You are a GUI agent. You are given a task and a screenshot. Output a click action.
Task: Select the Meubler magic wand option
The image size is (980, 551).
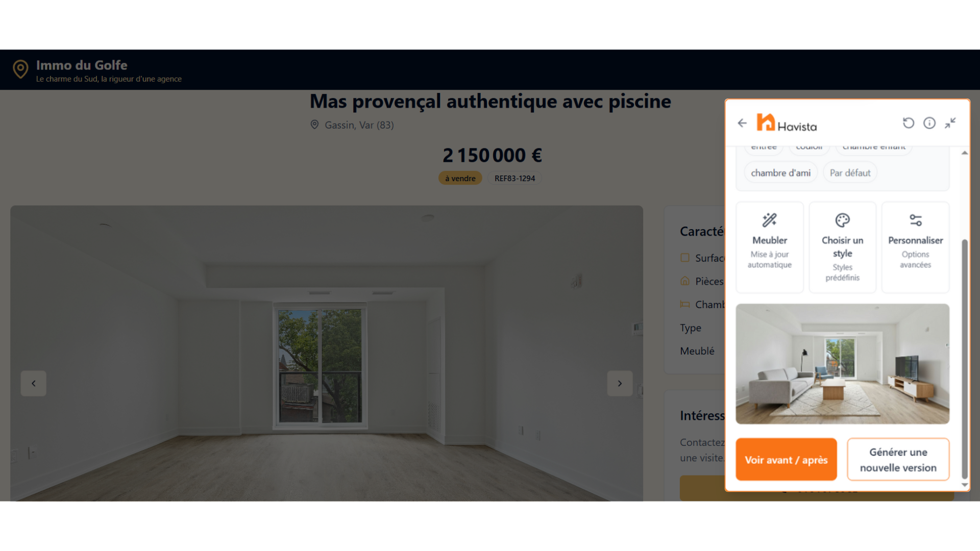tap(770, 247)
